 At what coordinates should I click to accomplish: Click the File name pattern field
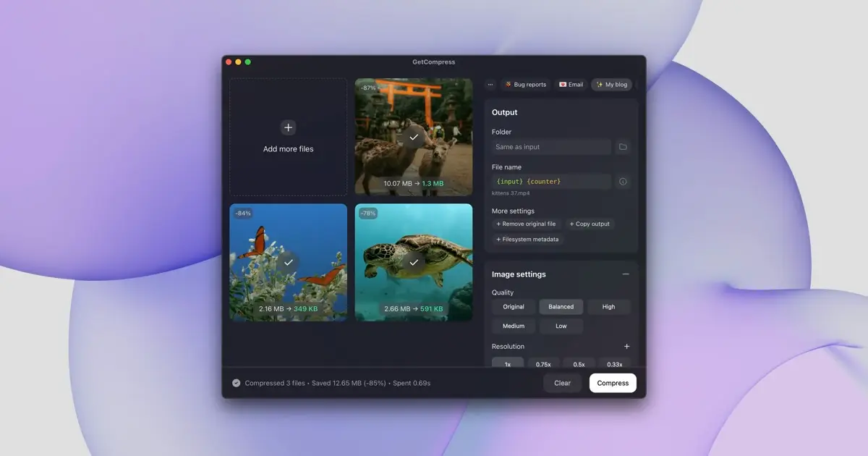click(551, 182)
